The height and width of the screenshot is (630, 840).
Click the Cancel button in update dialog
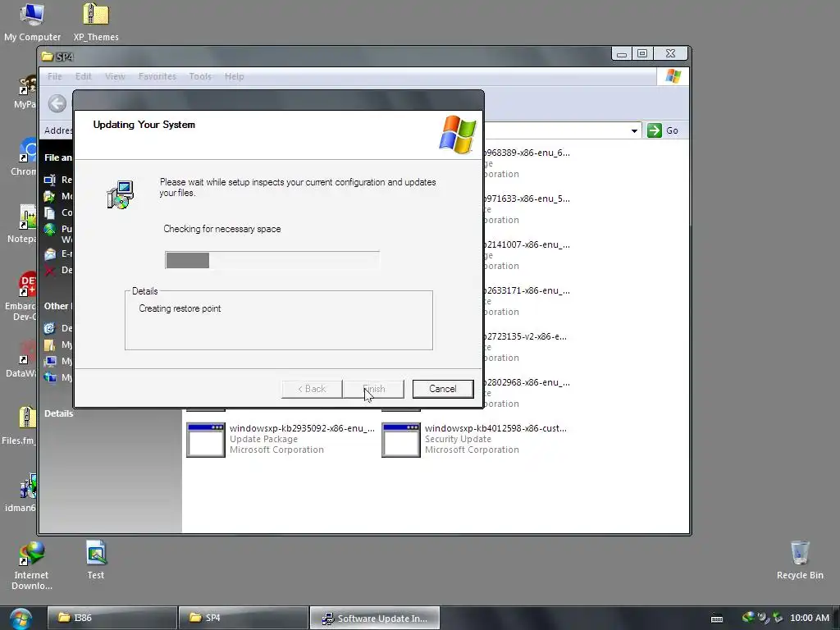442,389
